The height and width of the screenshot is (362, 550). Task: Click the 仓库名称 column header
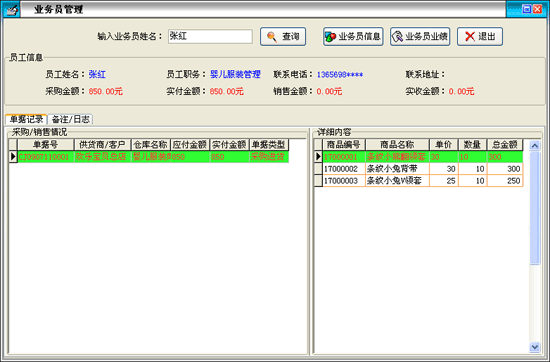pos(150,145)
